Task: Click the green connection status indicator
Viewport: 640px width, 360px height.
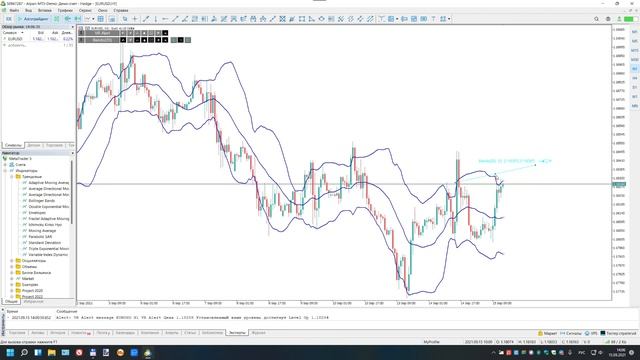Action: click(629, 19)
